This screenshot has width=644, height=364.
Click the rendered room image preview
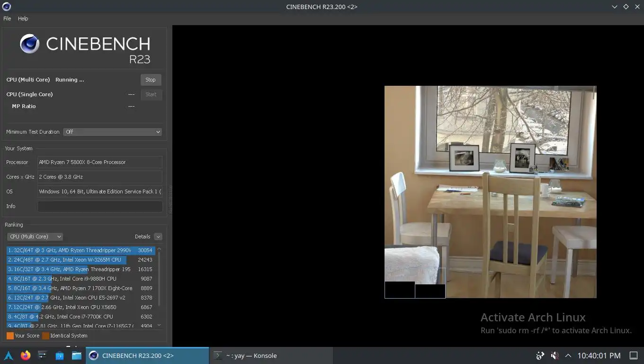coord(490,192)
